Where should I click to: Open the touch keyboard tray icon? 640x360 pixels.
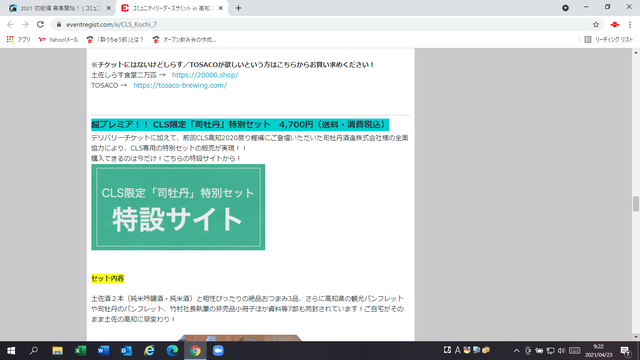coord(575,351)
